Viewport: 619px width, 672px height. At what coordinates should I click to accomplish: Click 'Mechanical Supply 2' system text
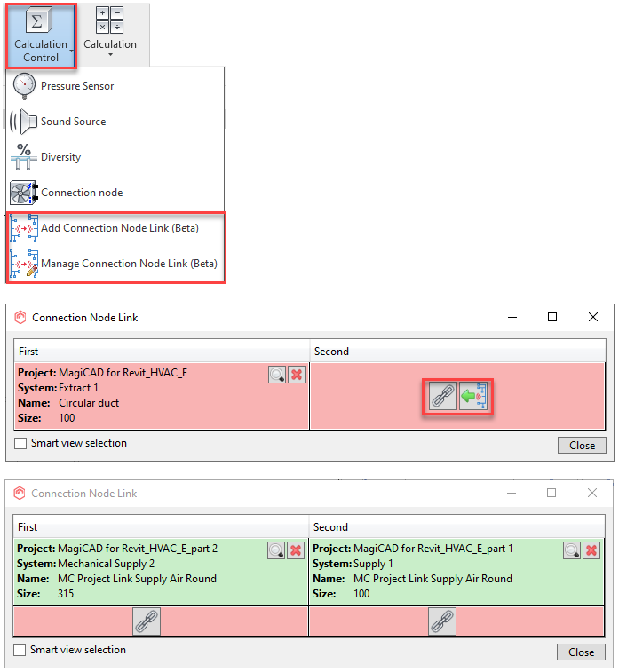107,564
